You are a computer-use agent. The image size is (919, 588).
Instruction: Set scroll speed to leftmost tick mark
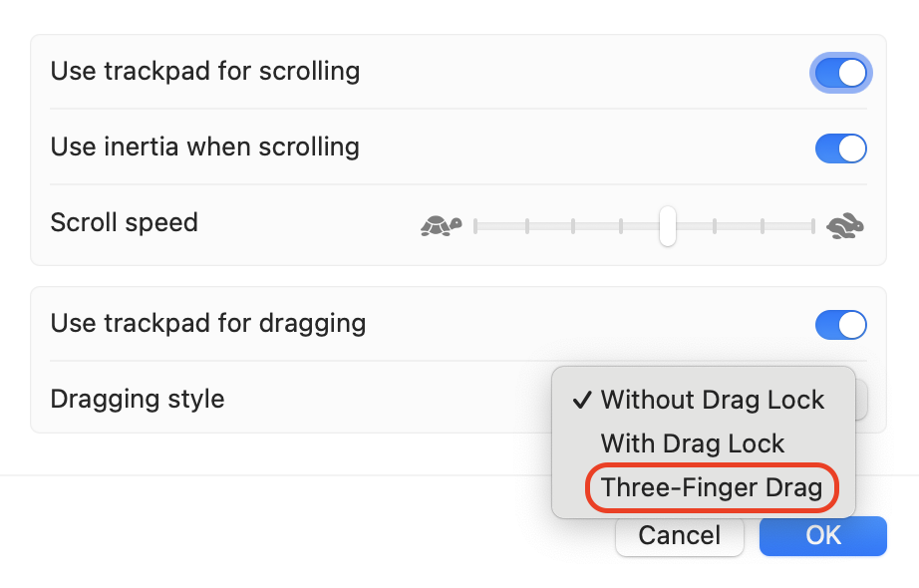[x=476, y=226]
